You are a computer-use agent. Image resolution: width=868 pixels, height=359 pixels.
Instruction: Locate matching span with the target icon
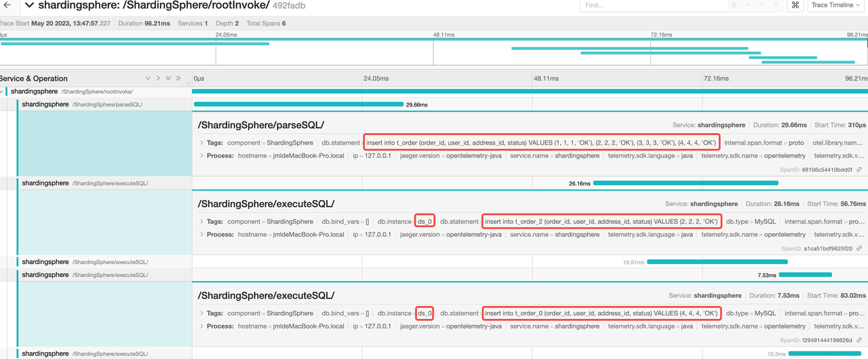(x=734, y=5)
